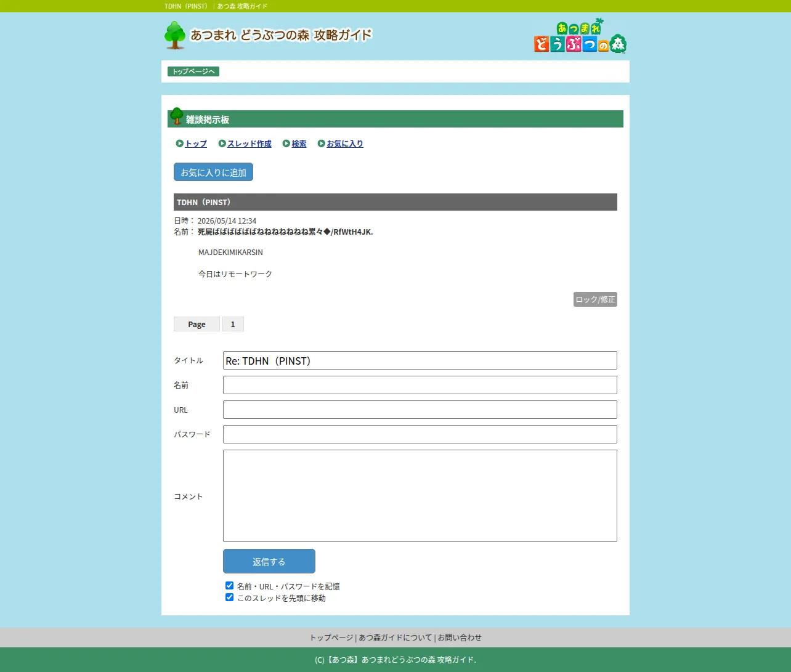Open footer あつ森ガイドについて link
Viewport: 791px width, 672px height.
[395, 638]
